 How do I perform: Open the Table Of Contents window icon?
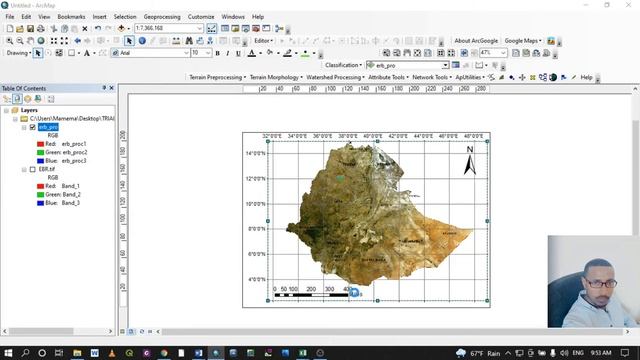(x=225, y=29)
